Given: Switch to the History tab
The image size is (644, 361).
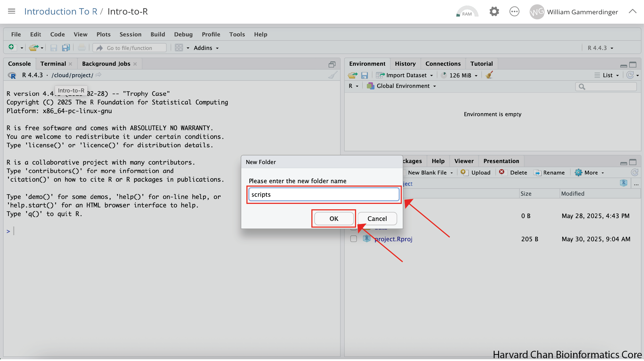Looking at the screenshot, I should [405, 64].
